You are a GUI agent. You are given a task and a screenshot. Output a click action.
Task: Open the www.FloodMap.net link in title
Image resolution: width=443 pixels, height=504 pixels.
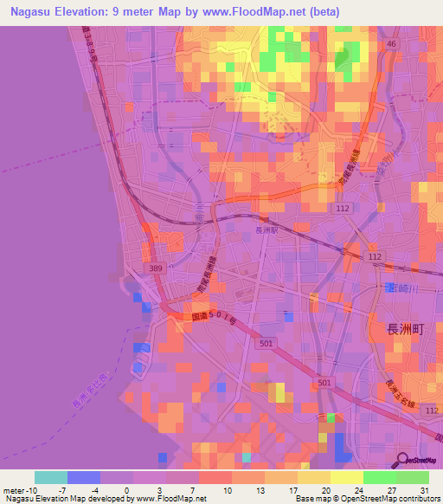(254, 11)
